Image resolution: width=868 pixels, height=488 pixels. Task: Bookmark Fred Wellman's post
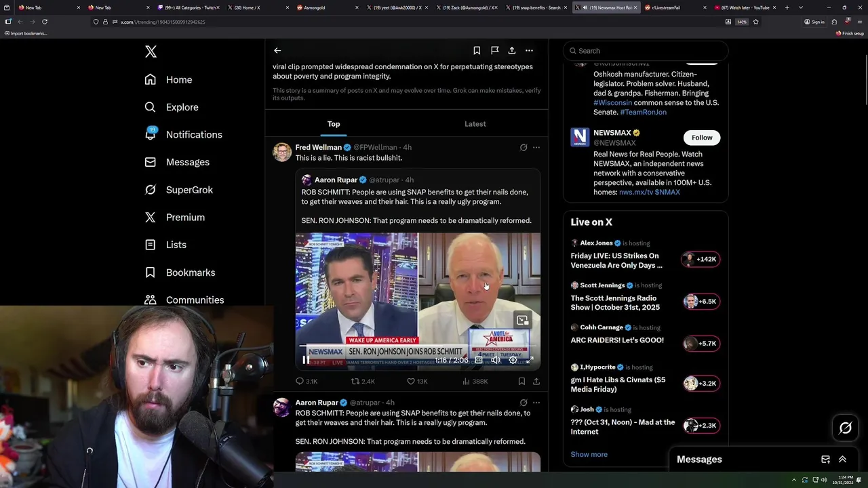521,382
